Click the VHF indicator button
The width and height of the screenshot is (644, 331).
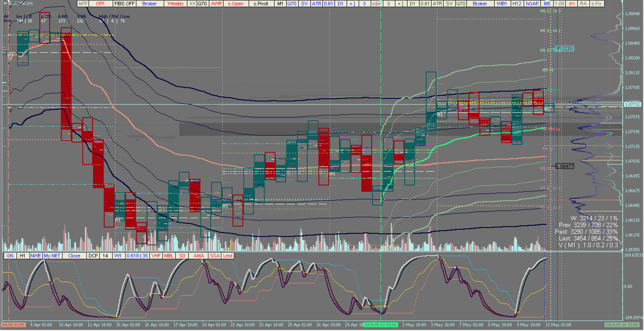click(156, 256)
